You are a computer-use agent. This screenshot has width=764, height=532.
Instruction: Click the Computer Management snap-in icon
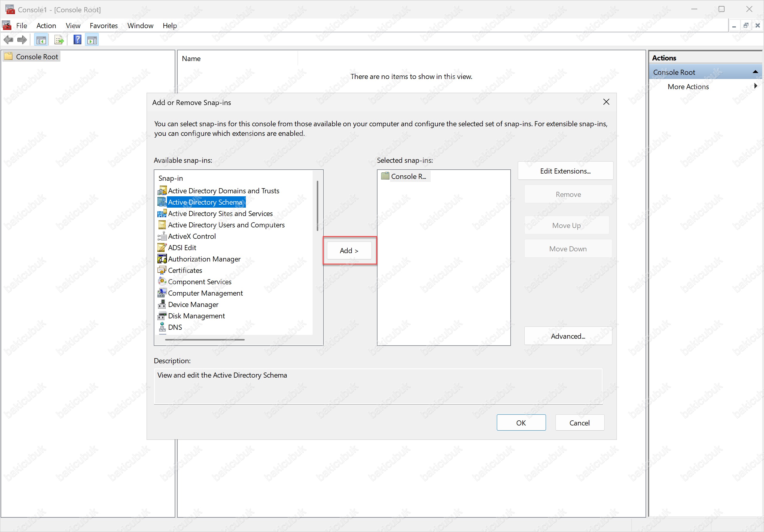(162, 293)
